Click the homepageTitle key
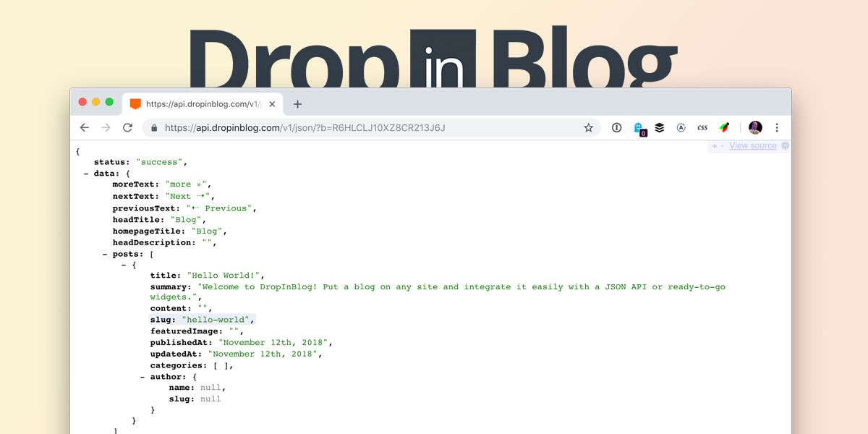This screenshot has height=434, width=868. coord(149,231)
